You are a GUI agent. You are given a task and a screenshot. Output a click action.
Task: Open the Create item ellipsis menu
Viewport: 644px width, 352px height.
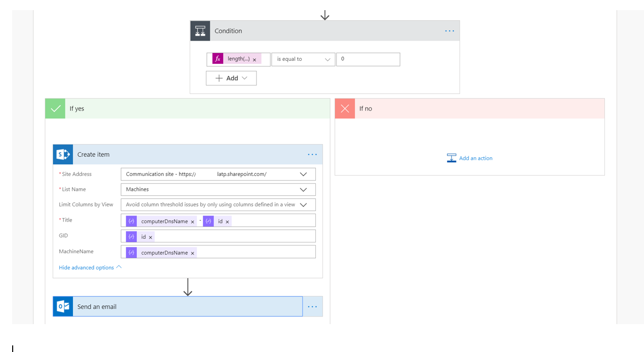pos(312,155)
